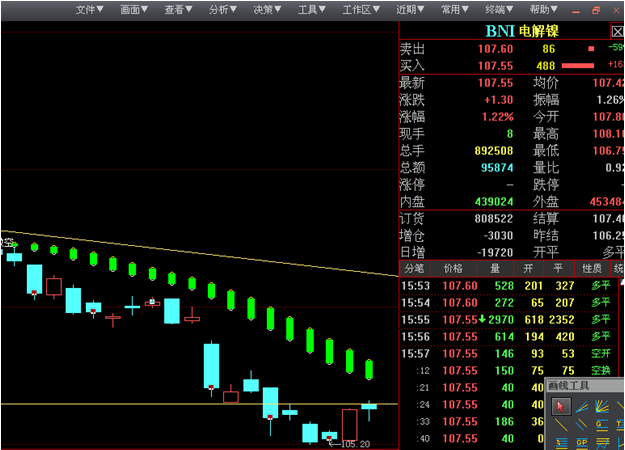This screenshot has height=450, width=625.
Task: Select the :33 tick row with volume 186
Action: 472,421
